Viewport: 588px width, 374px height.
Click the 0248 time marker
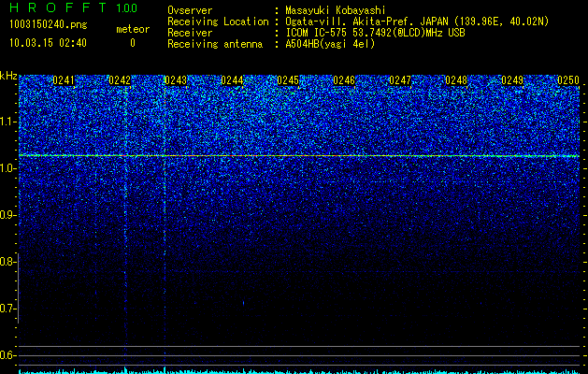point(456,80)
